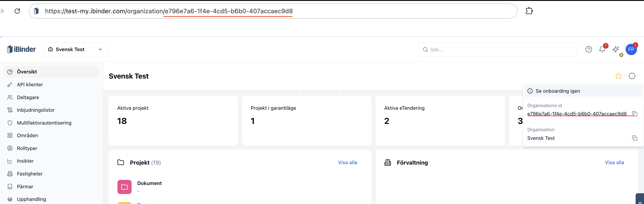Open Inbjudningslistor in sidebar
644x204 pixels.
[x=52, y=110]
